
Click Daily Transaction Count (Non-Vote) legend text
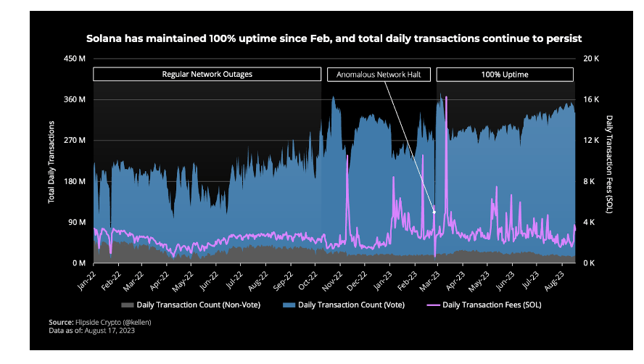pos(199,305)
